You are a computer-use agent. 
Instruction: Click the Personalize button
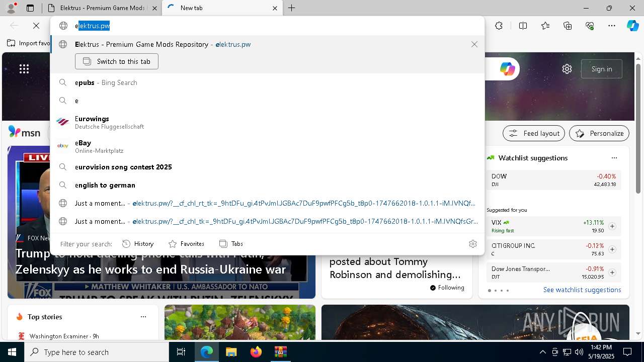click(599, 133)
